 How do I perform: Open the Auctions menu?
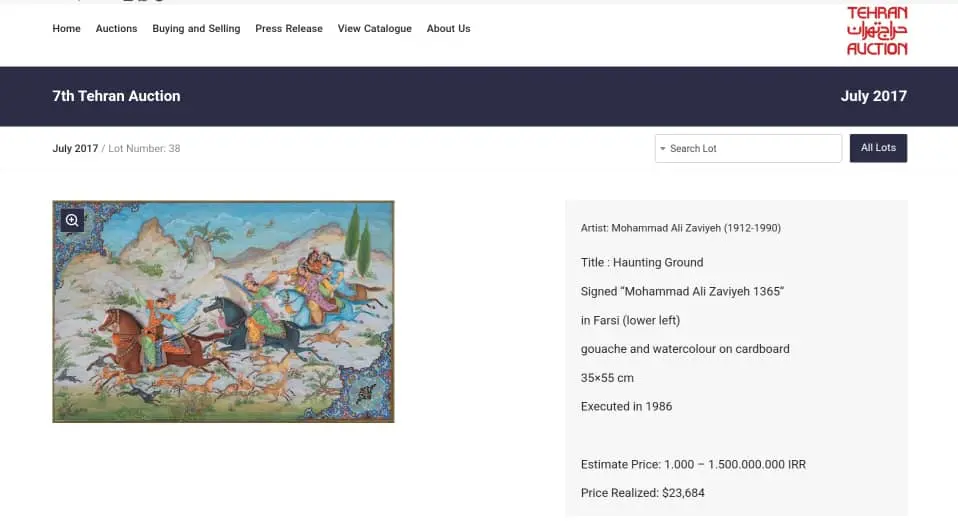(x=116, y=29)
